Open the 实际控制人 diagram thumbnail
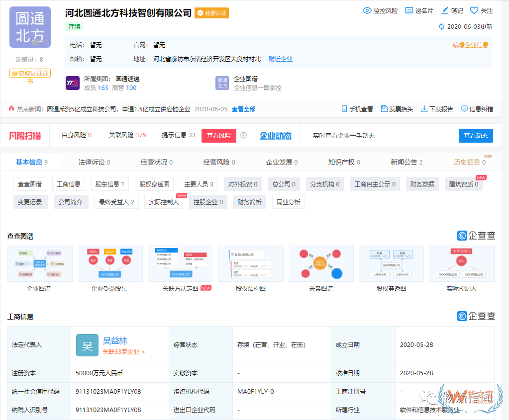Image resolution: width=509 pixels, height=420 pixels. coord(462,263)
